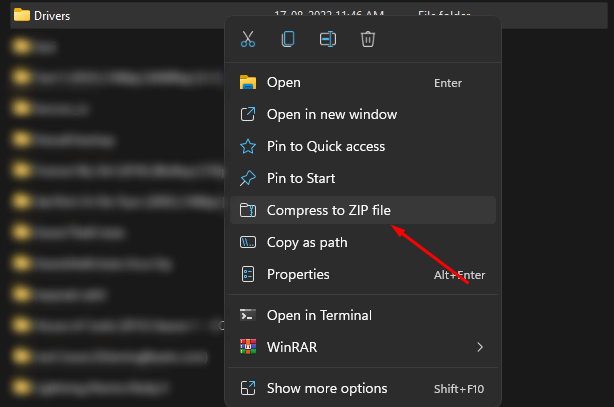Click the Rename icon
The width and height of the screenshot is (614, 407).
328,40
